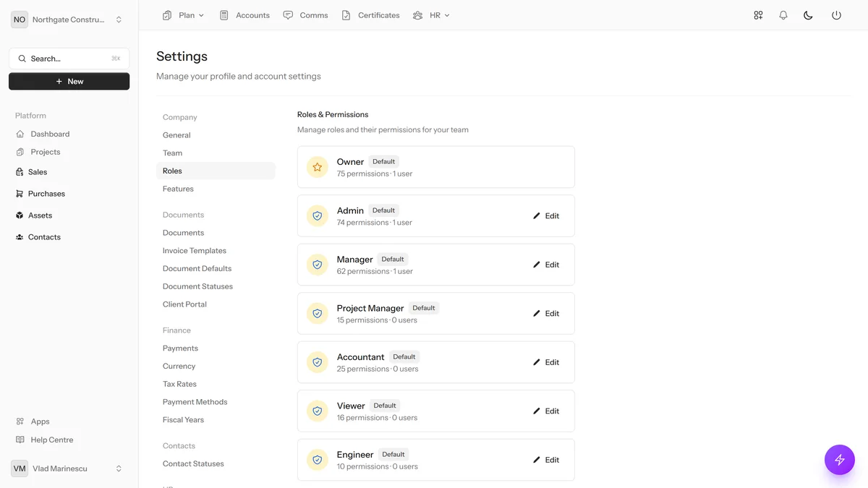The image size is (868, 488).
Task: Open the Accounts top menu
Action: coord(244,15)
